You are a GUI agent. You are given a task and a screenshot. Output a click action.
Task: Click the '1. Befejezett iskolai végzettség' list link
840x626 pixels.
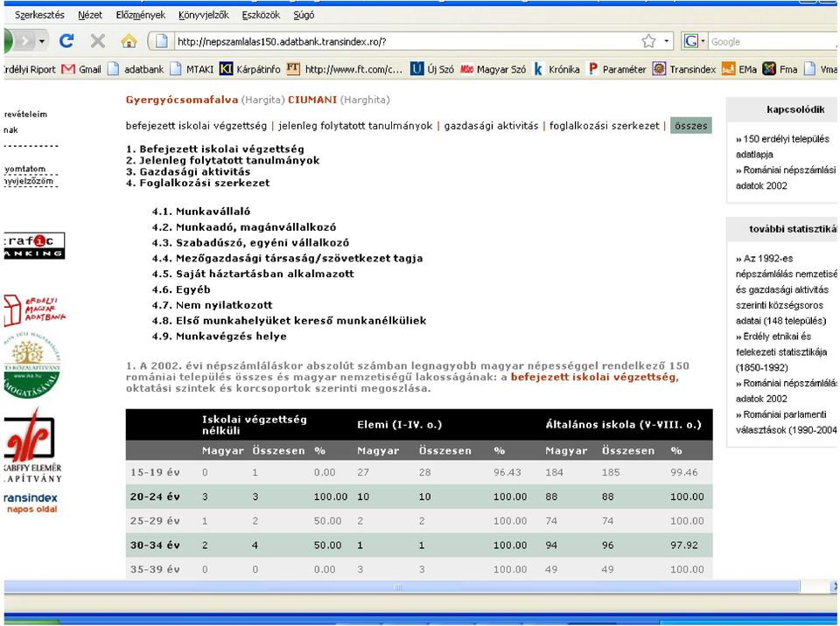click(x=215, y=149)
